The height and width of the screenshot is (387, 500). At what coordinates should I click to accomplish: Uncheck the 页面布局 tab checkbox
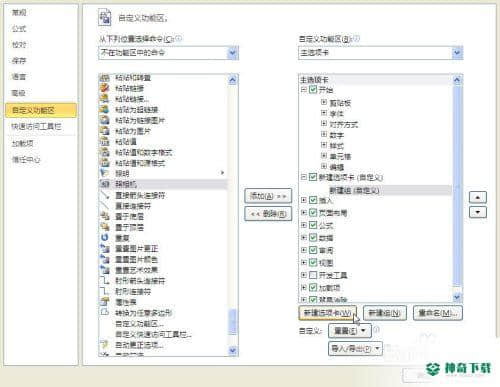pyautogui.click(x=313, y=213)
